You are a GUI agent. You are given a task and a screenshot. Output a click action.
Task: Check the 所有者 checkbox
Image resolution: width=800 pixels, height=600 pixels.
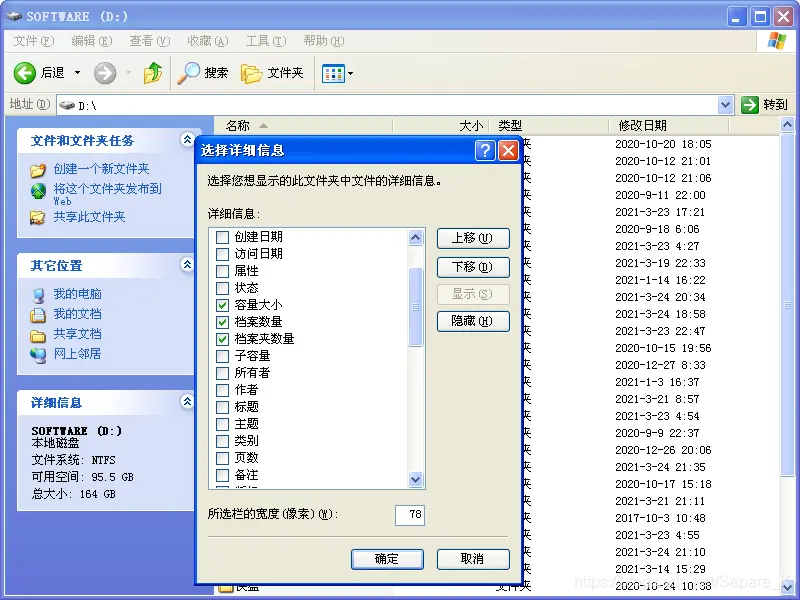[x=222, y=373]
